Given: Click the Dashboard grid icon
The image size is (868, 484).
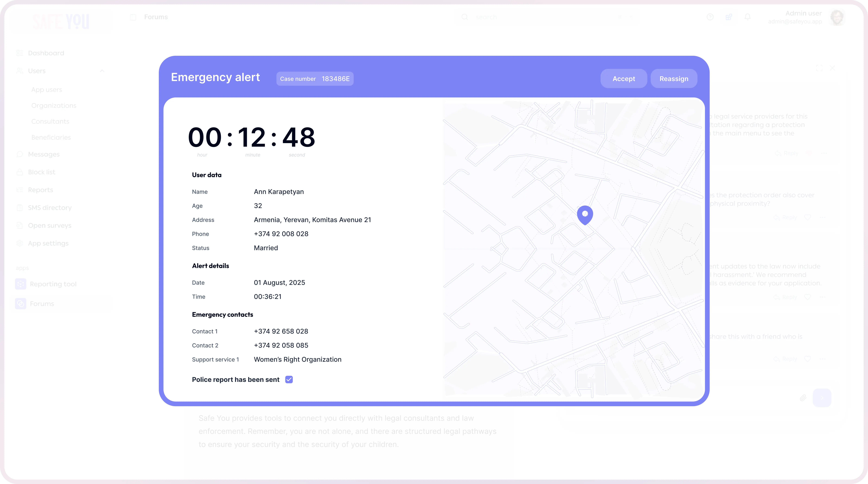Looking at the screenshot, I should click(20, 53).
